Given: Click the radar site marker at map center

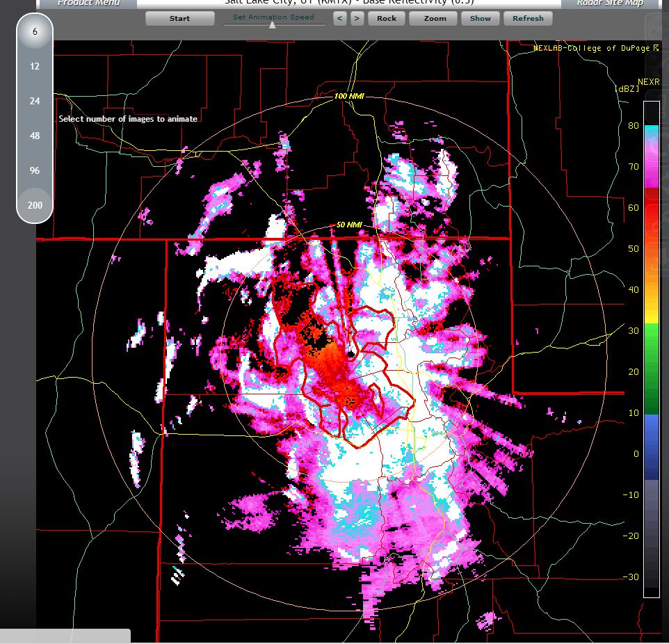Looking at the screenshot, I should (351, 355).
